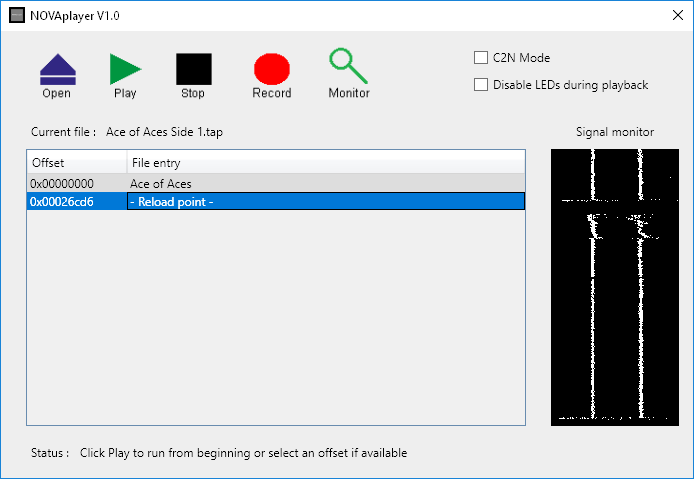Click the Open eject icon
The image size is (694, 479).
(58, 70)
